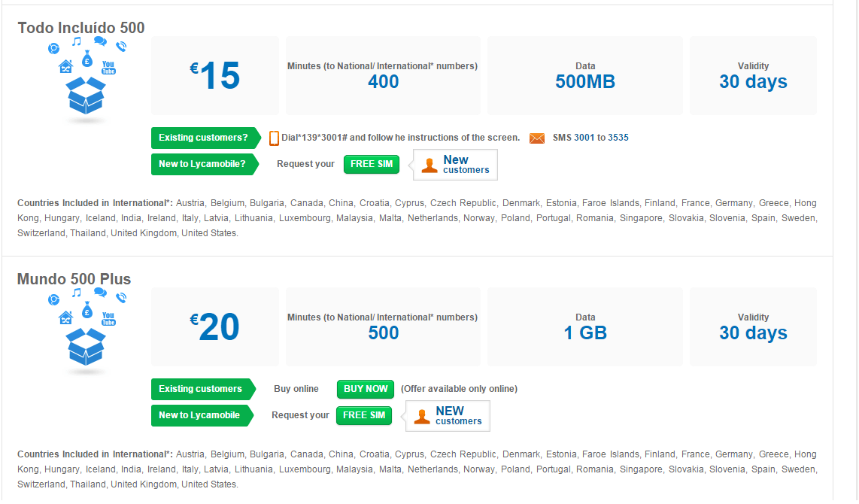Image resolution: width=859 pixels, height=504 pixels.
Task: Click Countries Included label under Todo Incluído 500
Action: coord(96,203)
